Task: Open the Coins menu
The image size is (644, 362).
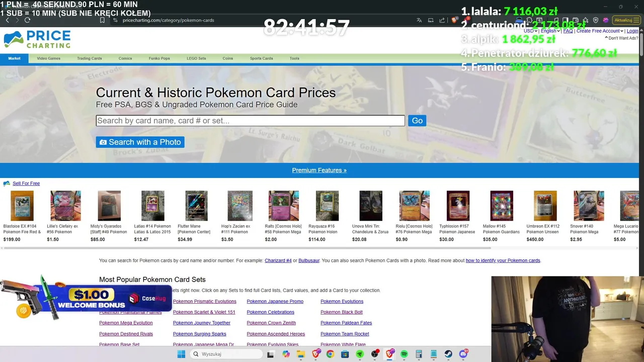Action: coord(228,58)
